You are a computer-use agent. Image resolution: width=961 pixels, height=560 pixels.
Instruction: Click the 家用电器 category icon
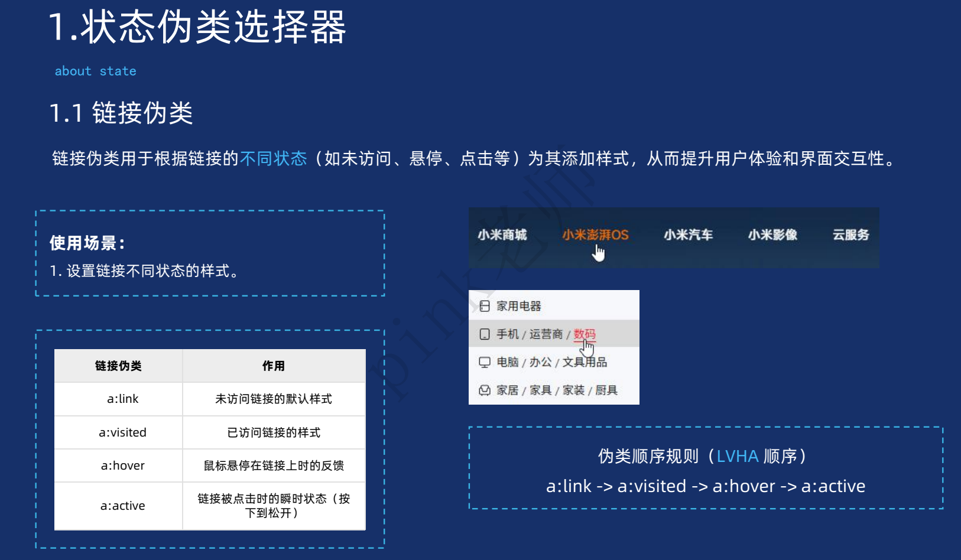[x=485, y=306]
